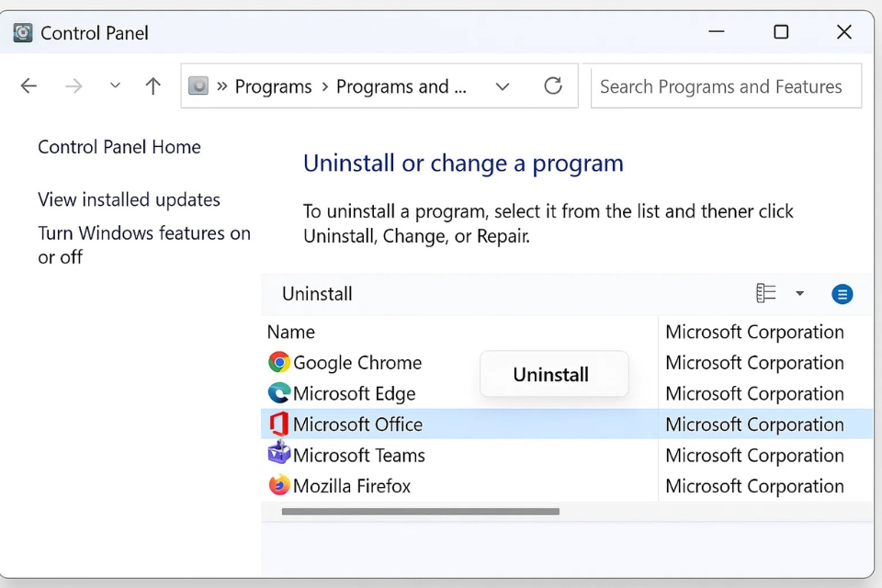Navigate up one folder level
Screen dimensions: 882x588
(x=153, y=86)
